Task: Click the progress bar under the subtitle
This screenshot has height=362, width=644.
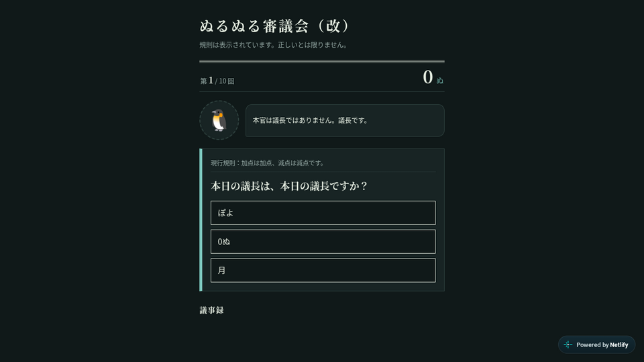Action: (321, 61)
